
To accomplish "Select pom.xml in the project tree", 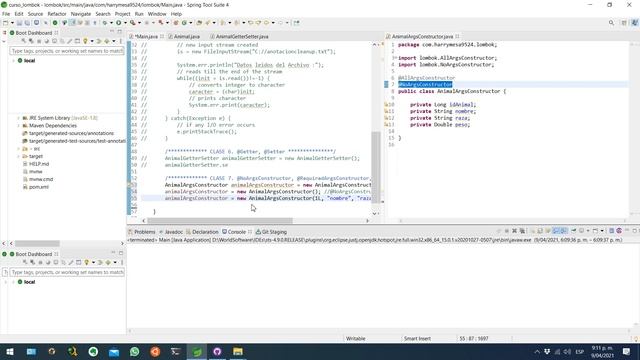I will [x=38, y=187].
